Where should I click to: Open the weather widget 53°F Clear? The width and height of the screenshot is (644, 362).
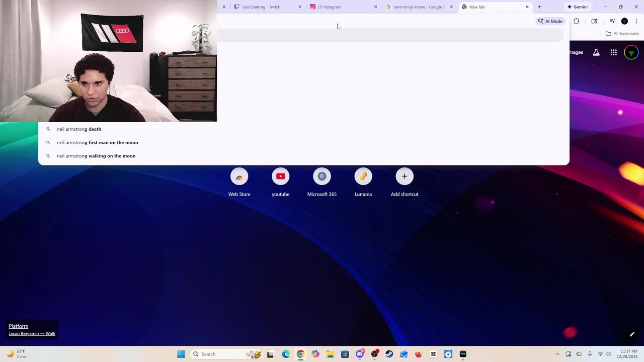coord(16,354)
